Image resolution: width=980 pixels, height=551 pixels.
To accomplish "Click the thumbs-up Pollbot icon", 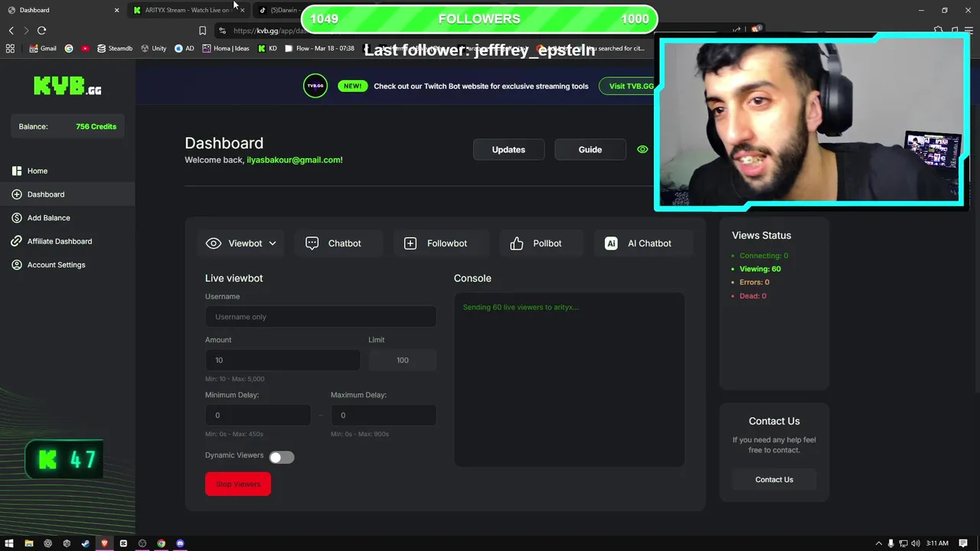I will click(x=517, y=243).
